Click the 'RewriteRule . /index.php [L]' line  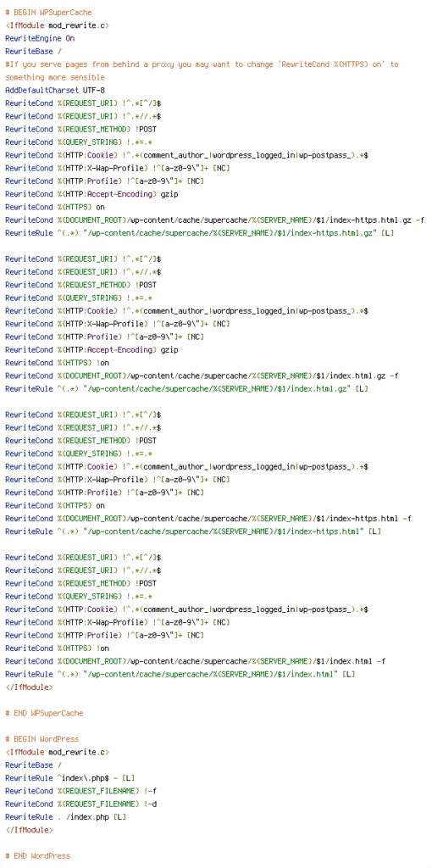point(66,816)
